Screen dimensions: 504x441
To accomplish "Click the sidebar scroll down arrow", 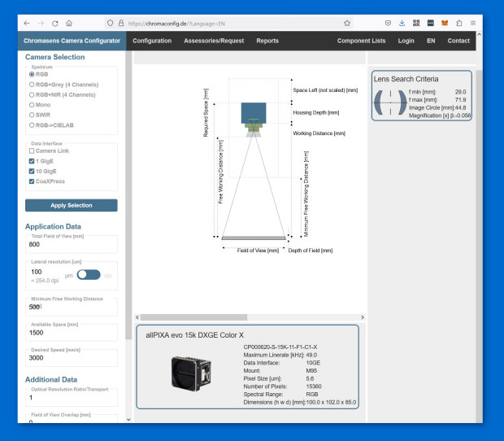I will (x=128, y=420).
